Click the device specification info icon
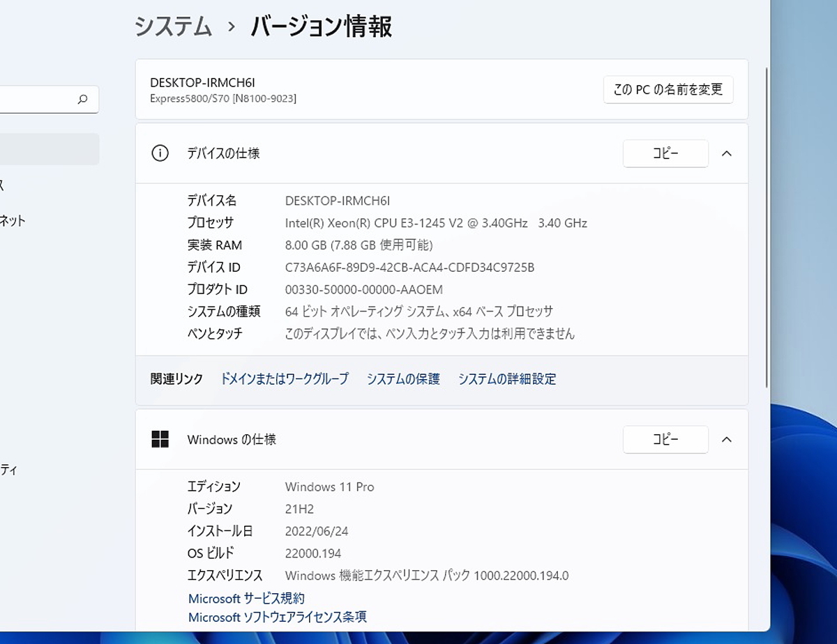 (x=160, y=153)
